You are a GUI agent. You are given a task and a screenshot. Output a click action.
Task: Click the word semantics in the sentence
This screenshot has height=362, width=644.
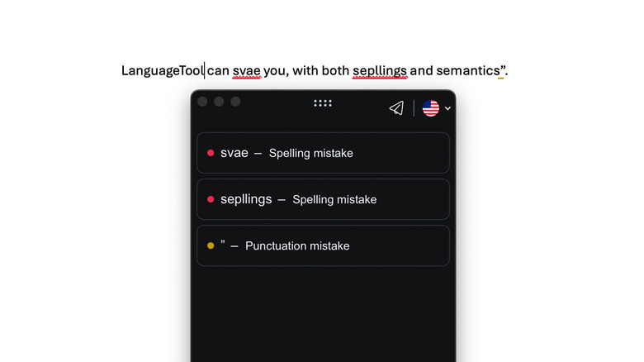pyautogui.click(x=467, y=71)
